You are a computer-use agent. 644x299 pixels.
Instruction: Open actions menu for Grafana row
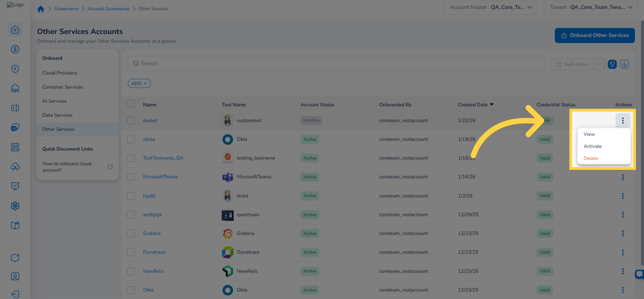[623, 233]
